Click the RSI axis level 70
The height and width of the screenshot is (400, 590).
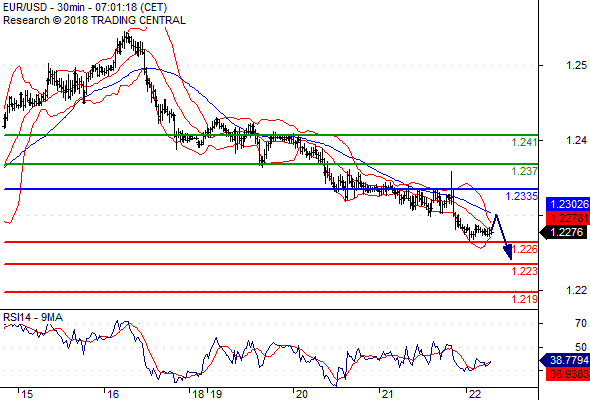tap(581, 323)
